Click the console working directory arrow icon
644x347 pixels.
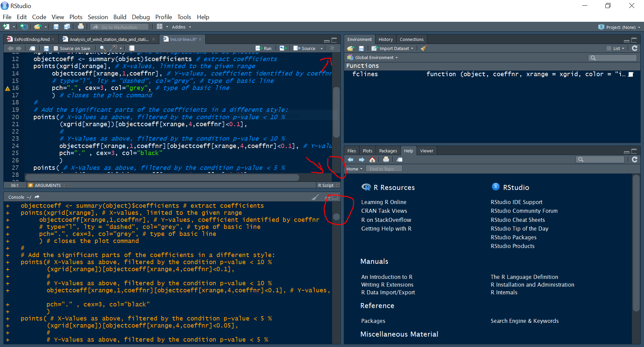(37, 197)
